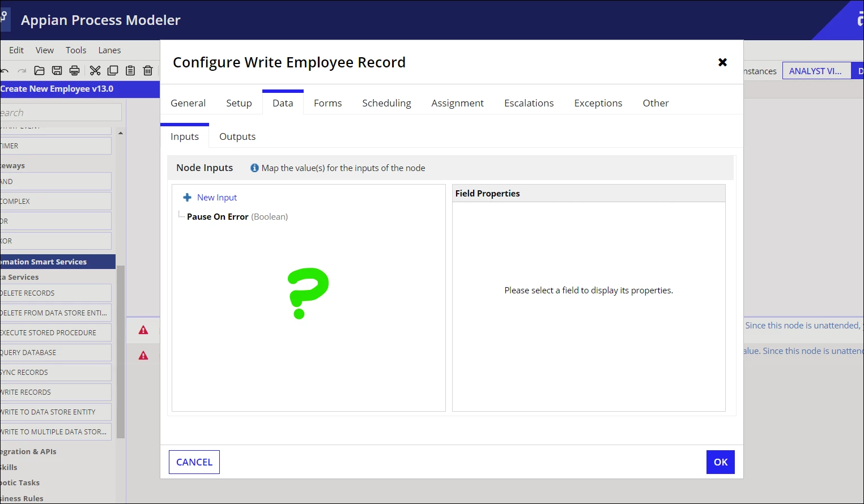Switch to the Setup tab
The height and width of the screenshot is (504, 864).
(239, 103)
